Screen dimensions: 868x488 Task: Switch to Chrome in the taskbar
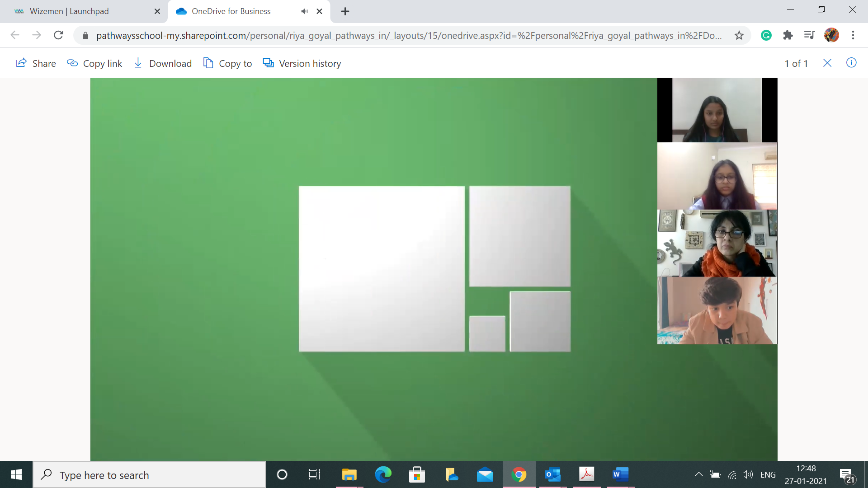[519, 474]
